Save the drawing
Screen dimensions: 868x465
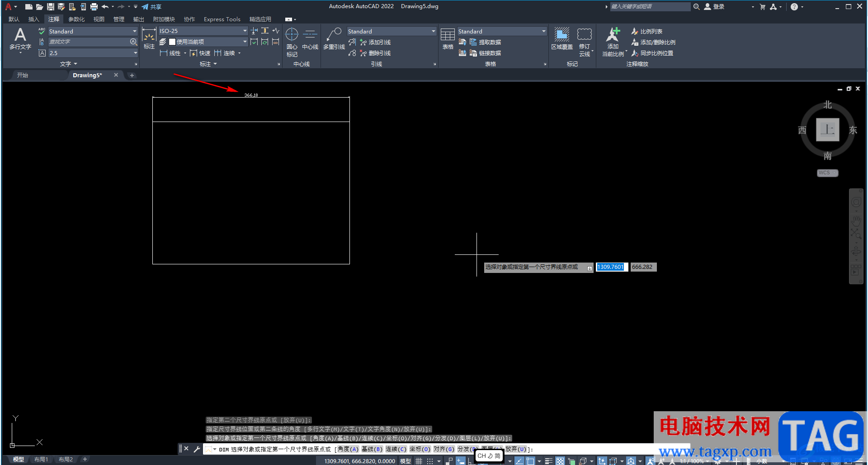[x=50, y=7]
